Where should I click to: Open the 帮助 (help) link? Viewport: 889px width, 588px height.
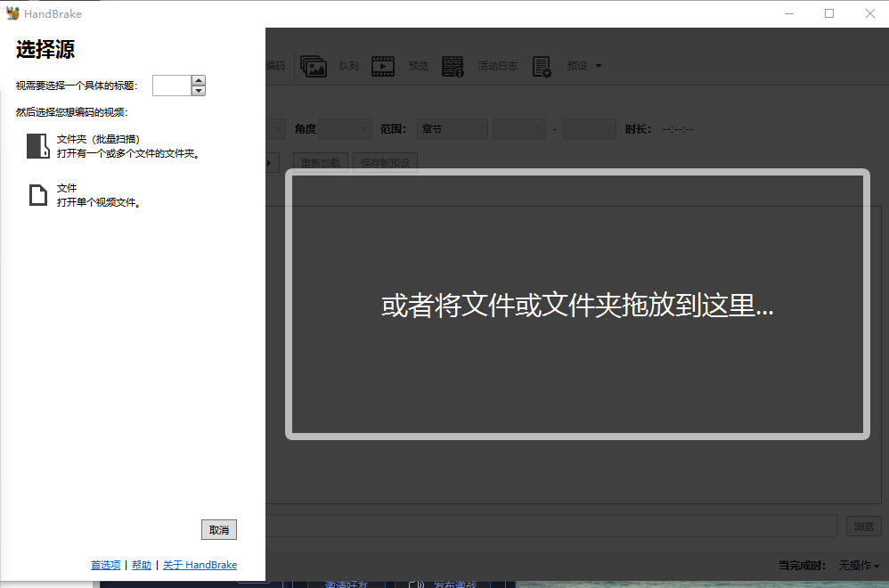[x=142, y=565]
